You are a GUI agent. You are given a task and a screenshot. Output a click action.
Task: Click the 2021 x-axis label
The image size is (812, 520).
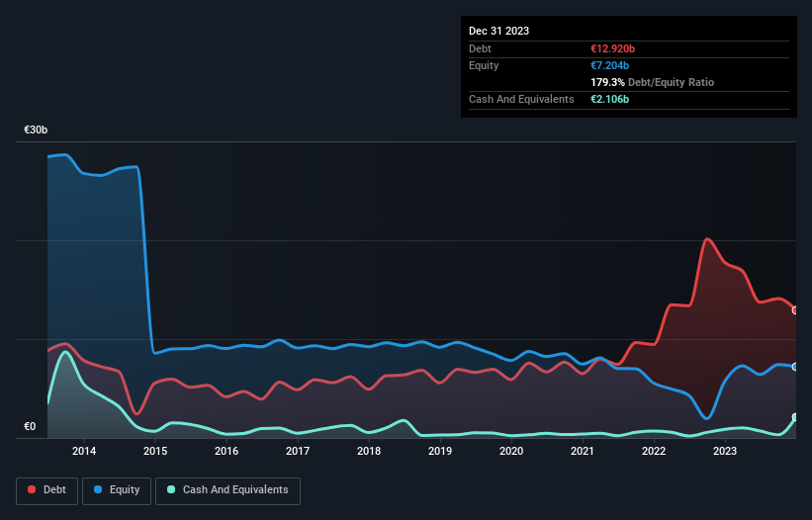coord(583,451)
